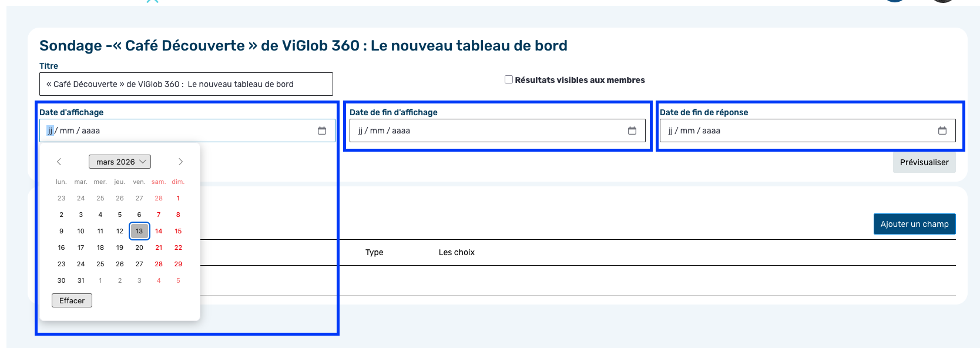Pick Sunday 15 in the calendar
Screen dimensions: 980x348
coord(178,231)
